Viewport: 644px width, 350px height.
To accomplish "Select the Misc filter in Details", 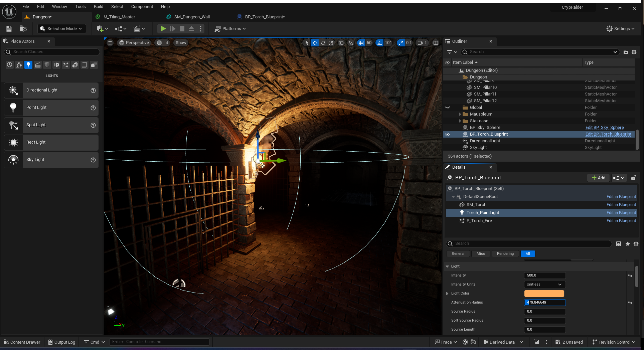I will coord(481,253).
